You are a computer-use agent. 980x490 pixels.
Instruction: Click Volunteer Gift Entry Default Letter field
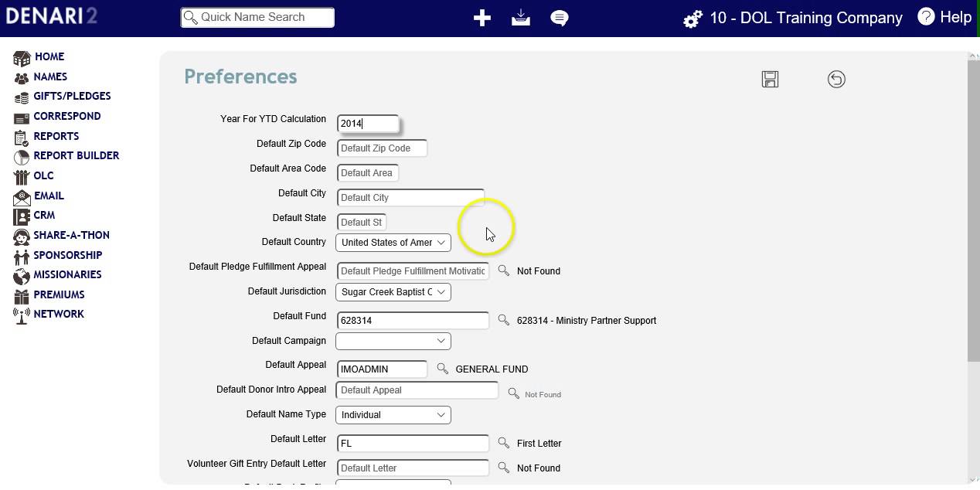413,468
